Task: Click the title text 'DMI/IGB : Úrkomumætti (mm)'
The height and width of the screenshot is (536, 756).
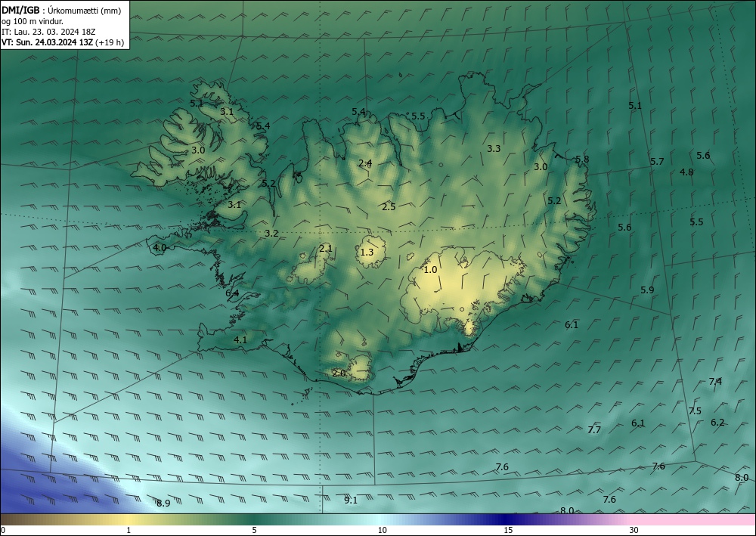Action: [61, 11]
